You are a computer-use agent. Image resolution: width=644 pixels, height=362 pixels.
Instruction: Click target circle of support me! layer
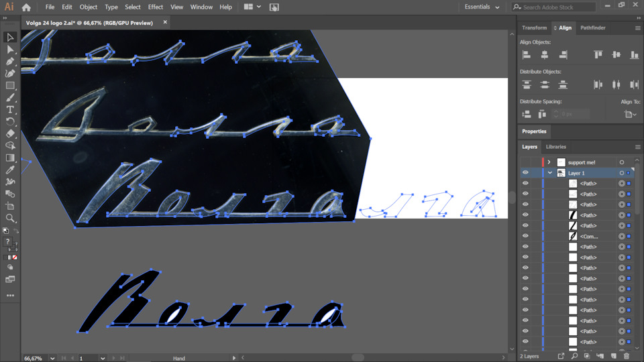pyautogui.click(x=622, y=162)
